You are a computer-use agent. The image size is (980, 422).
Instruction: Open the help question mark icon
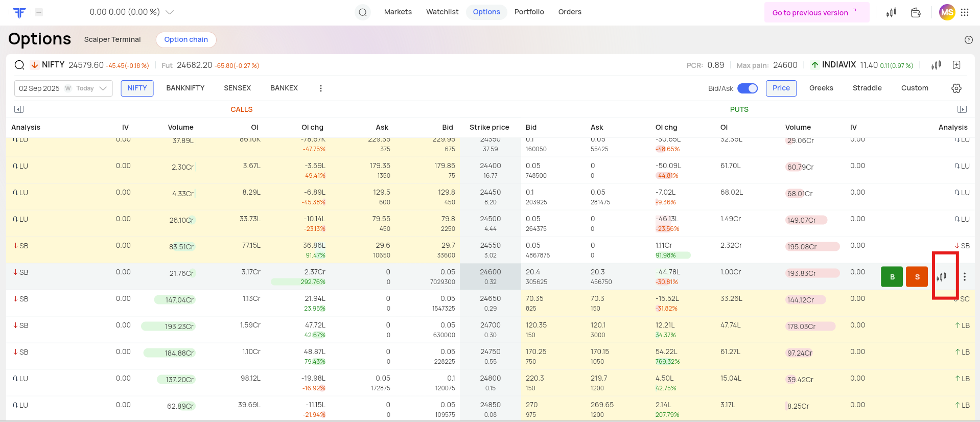968,40
